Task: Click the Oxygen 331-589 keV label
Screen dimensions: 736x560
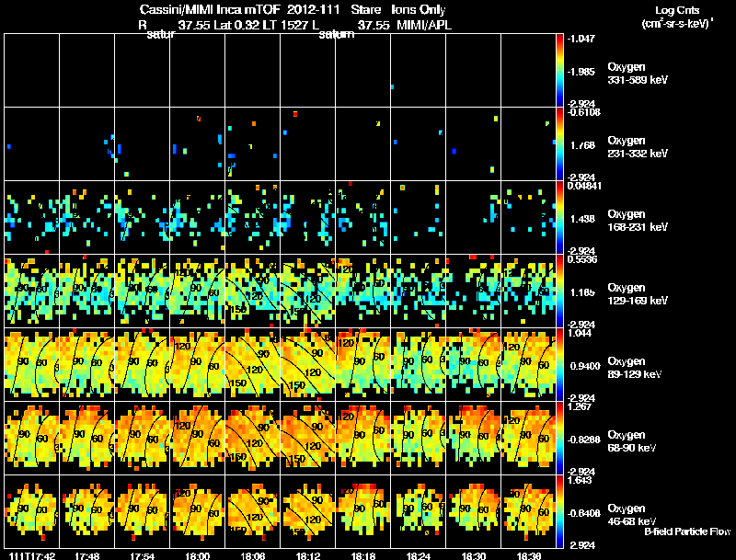Action: [x=638, y=74]
